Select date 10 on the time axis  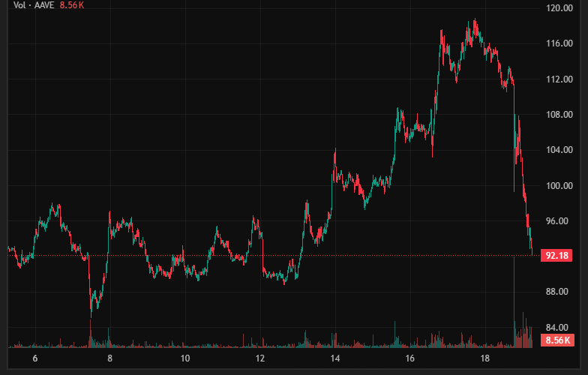(185, 359)
